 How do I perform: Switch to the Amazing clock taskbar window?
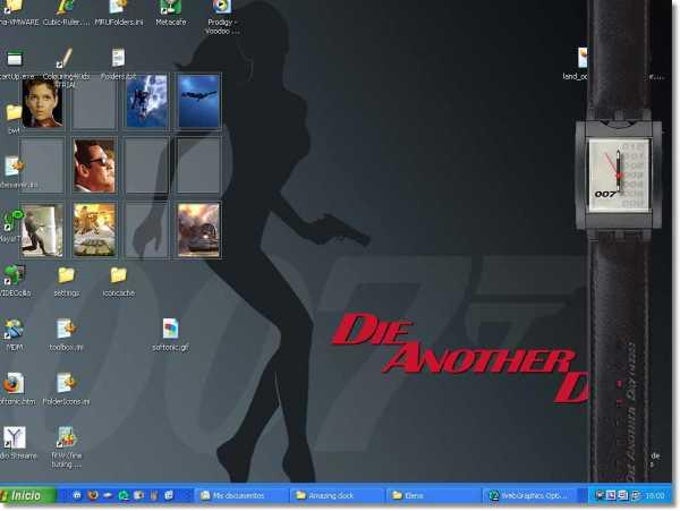coord(337,495)
